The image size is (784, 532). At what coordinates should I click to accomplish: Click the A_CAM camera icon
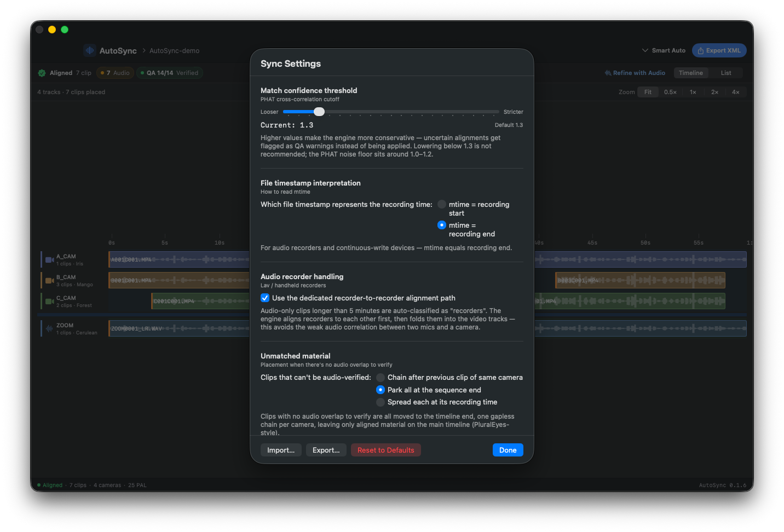click(49, 260)
